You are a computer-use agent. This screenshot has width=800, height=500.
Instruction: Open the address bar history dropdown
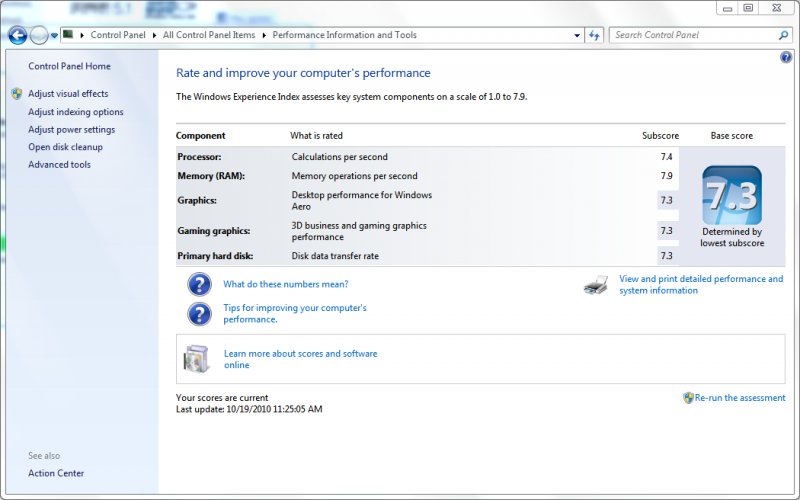click(x=577, y=35)
